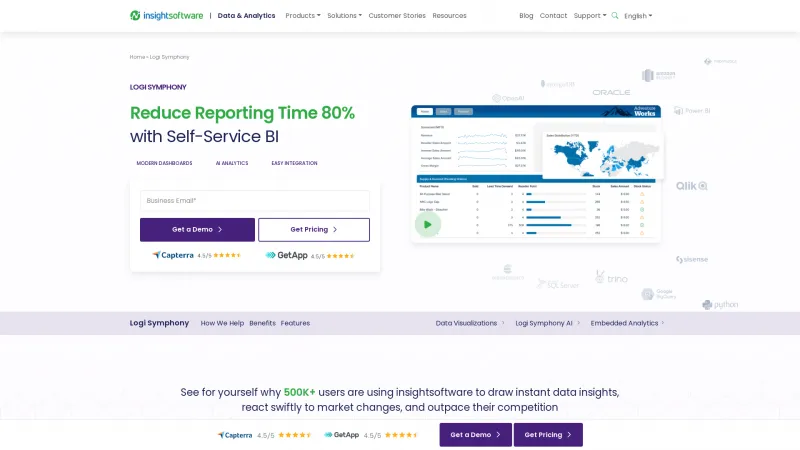Click the sisense logo
Image resolution: width=800 pixels, height=450 pixels.
pos(692,259)
